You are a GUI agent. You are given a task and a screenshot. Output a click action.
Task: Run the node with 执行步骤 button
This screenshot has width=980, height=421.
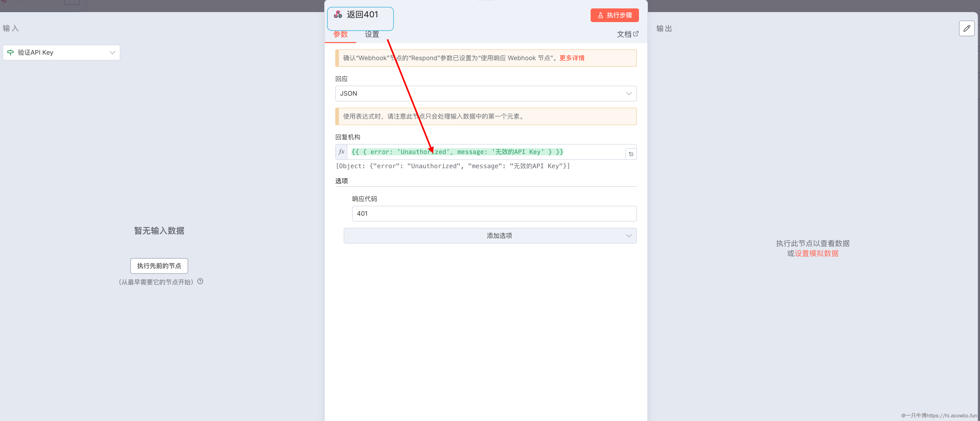pos(614,15)
